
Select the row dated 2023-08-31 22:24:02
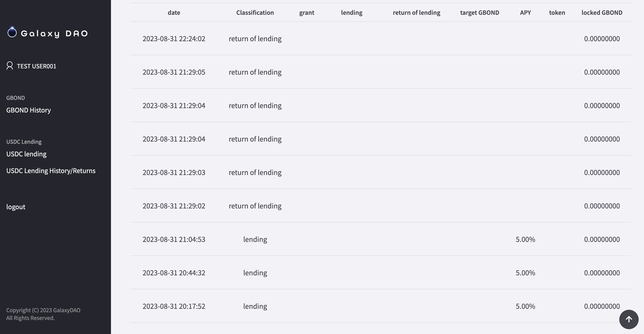[174, 39]
